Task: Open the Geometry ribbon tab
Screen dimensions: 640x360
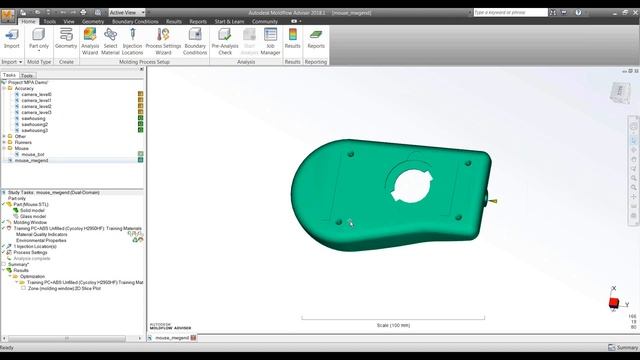Action: click(x=93, y=21)
